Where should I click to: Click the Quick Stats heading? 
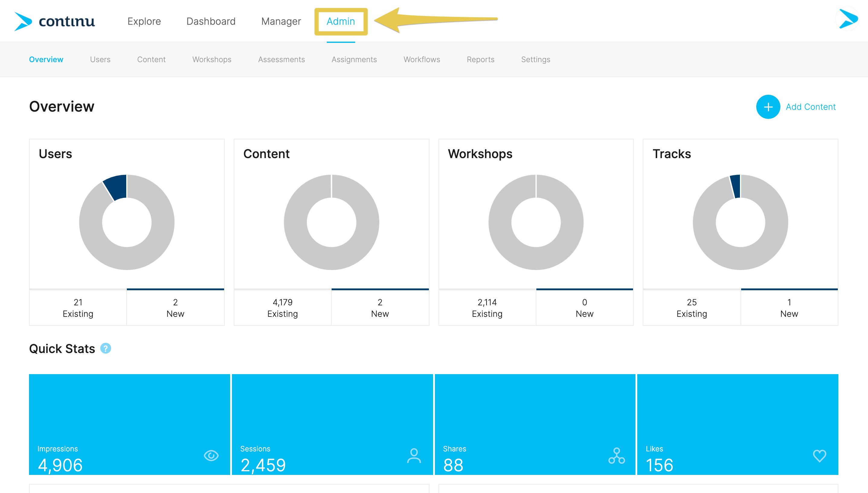[62, 349]
